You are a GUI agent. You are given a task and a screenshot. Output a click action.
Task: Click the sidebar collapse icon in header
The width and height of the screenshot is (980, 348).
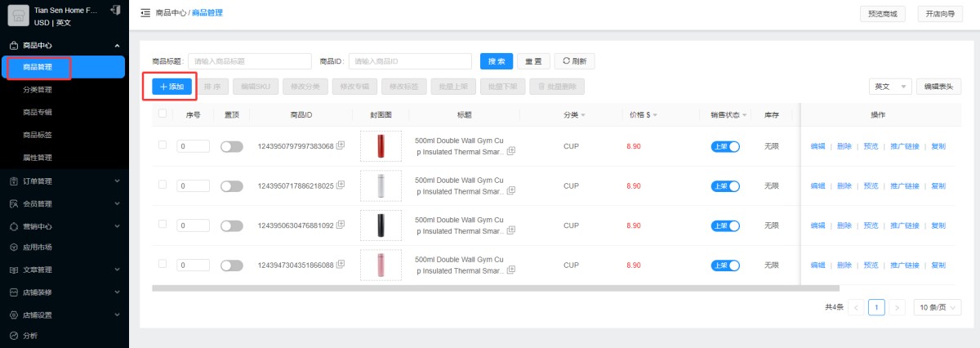click(145, 13)
